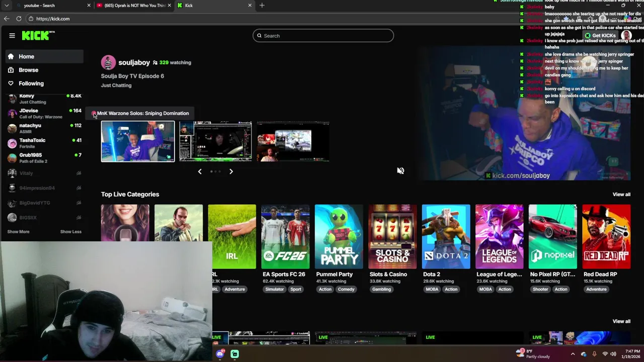View all top live categories

(x=621, y=195)
